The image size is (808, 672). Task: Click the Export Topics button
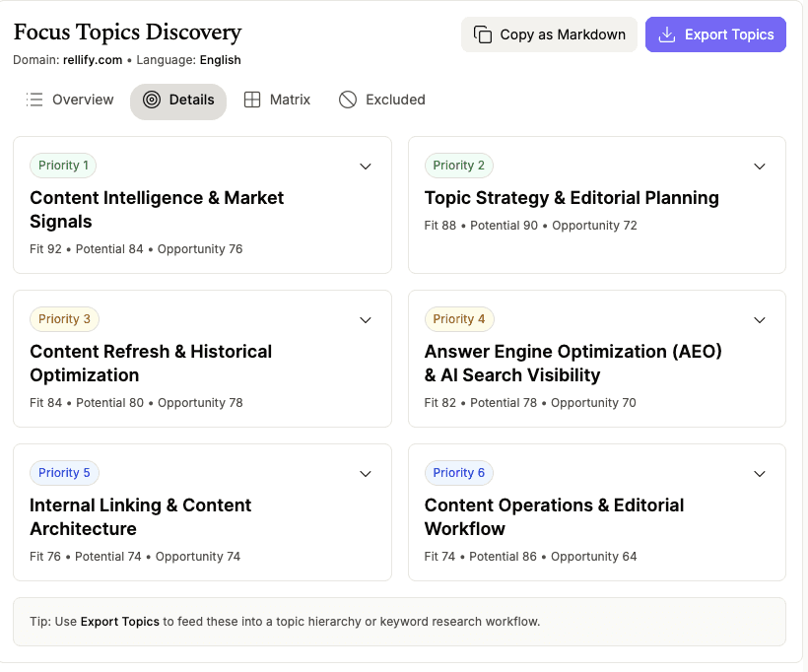coord(715,34)
